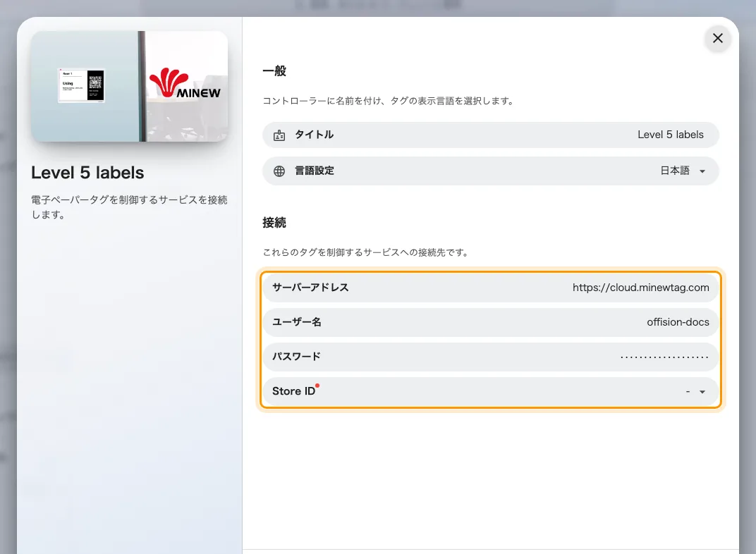Close the Level 5 labels dialog
The width and height of the screenshot is (756, 554).
(717, 38)
